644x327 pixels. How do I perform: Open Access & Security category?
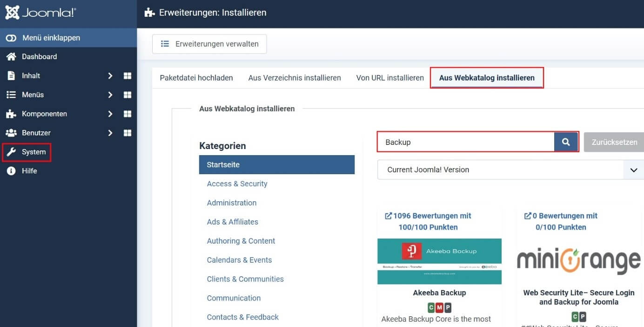click(x=237, y=184)
